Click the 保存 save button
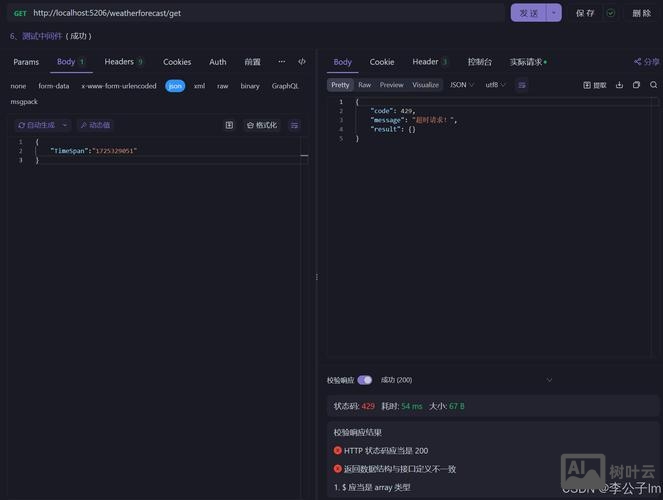This screenshot has height=500, width=663. click(x=585, y=13)
